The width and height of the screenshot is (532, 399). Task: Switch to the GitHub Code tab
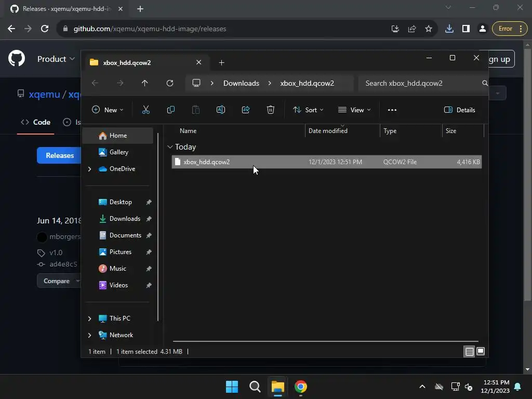tap(36, 122)
